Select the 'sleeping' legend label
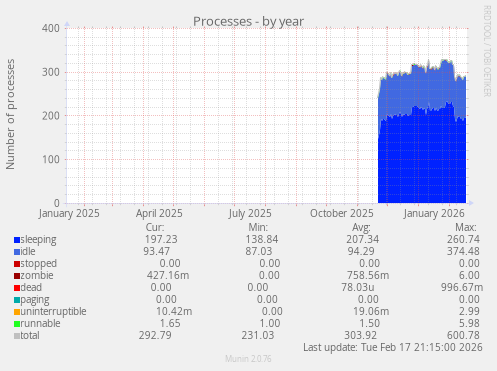Image resolution: width=497 pixels, height=371 pixels. point(38,240)
